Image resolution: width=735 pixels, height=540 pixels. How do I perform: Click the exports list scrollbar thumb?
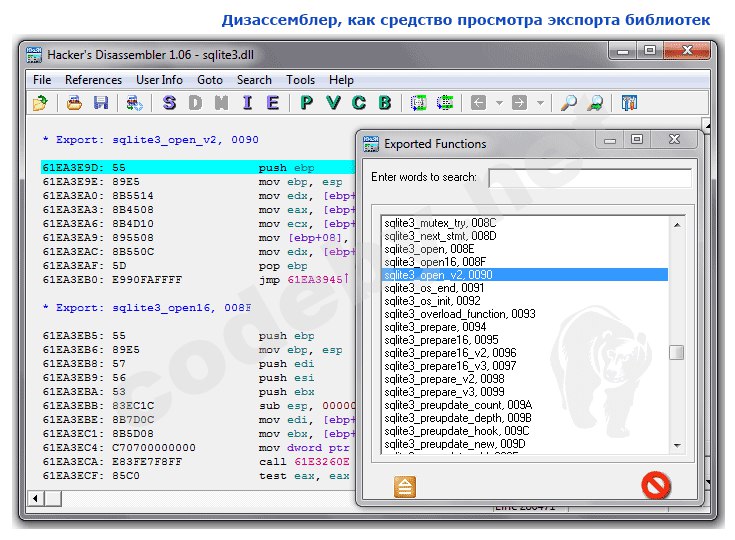point(676,352)
